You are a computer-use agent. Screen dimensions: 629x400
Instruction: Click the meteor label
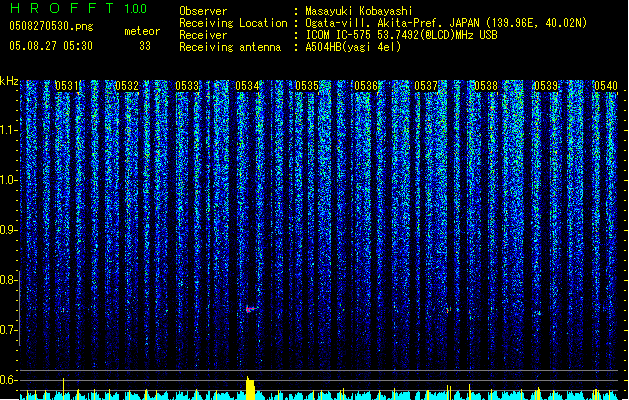(x=142, y=31)
